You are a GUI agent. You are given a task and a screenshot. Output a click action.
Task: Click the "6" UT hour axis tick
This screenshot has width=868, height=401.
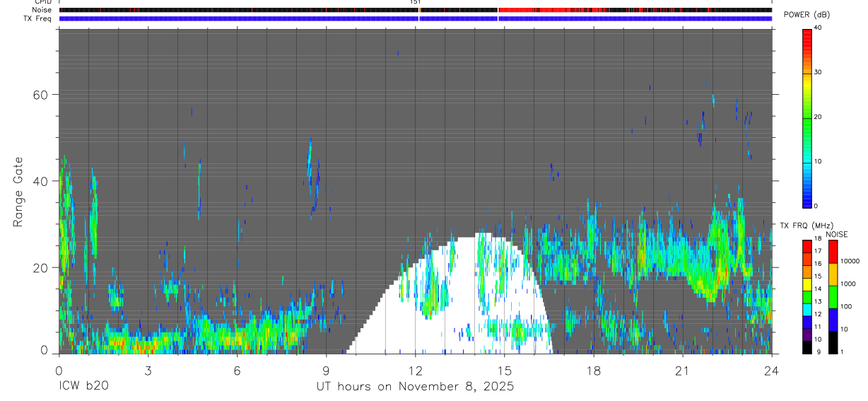point(237,369)
